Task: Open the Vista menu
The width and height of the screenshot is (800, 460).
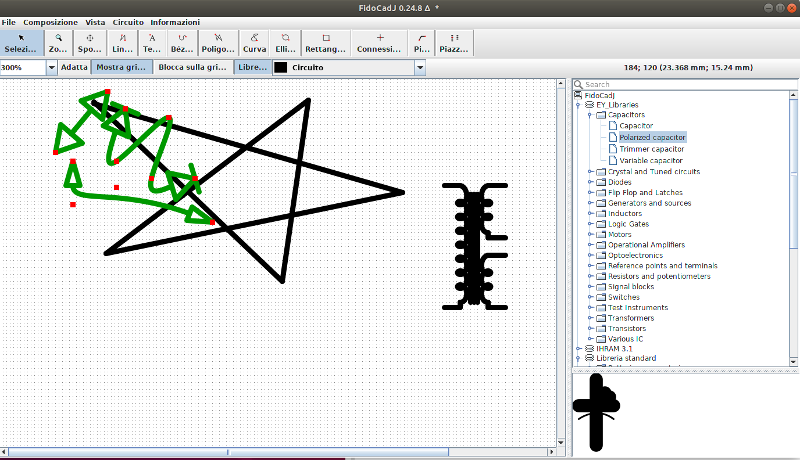Action: 95,21
